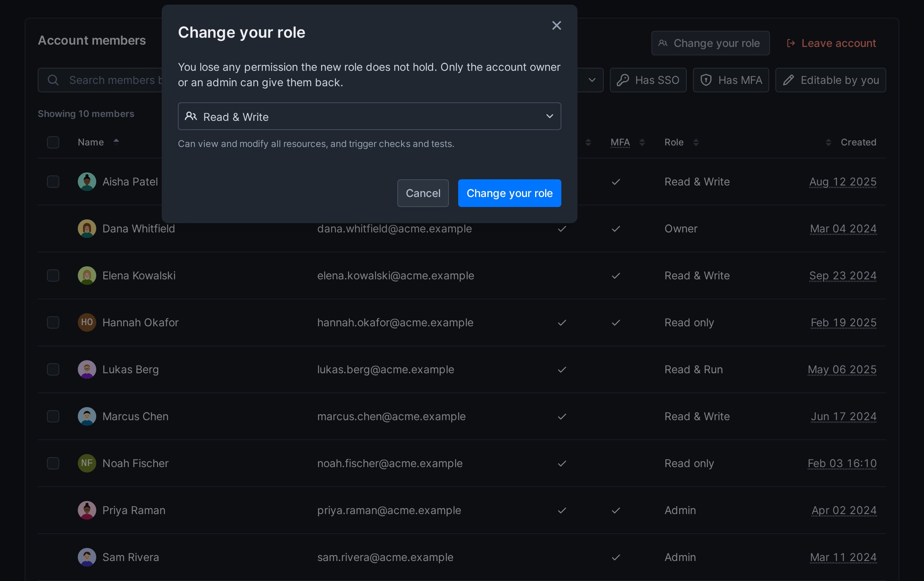Select Elena Kowalski's row checkbox
Viewport: 924px width, 581px height.
53,275
